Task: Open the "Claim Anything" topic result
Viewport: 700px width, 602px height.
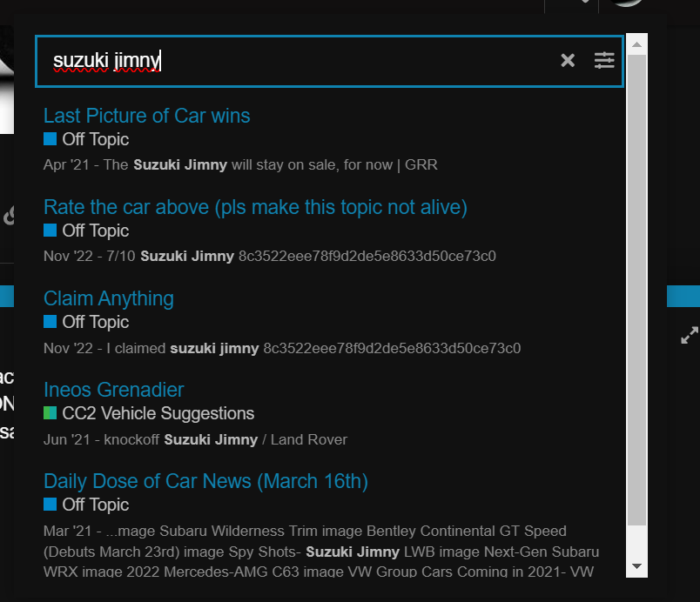Action: (109, 298)
